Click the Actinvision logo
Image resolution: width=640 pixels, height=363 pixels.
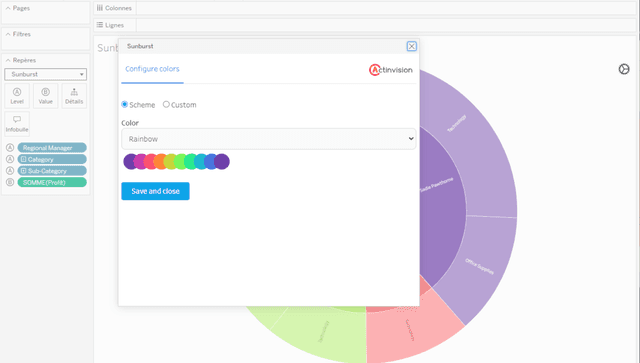pos(391,70)
